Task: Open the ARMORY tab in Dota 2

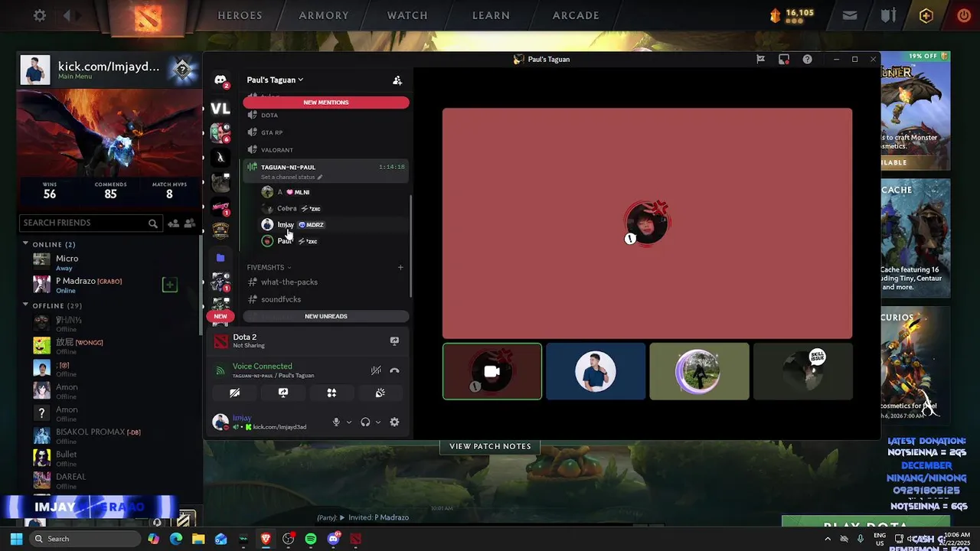Action: coord(324,15)
